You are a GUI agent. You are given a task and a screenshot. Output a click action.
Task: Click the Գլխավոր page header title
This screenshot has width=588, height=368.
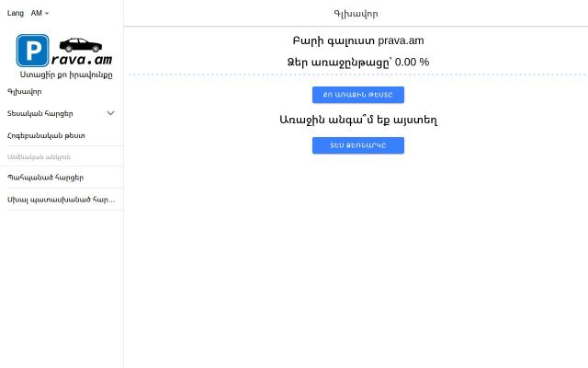click(x=356, y=14)
